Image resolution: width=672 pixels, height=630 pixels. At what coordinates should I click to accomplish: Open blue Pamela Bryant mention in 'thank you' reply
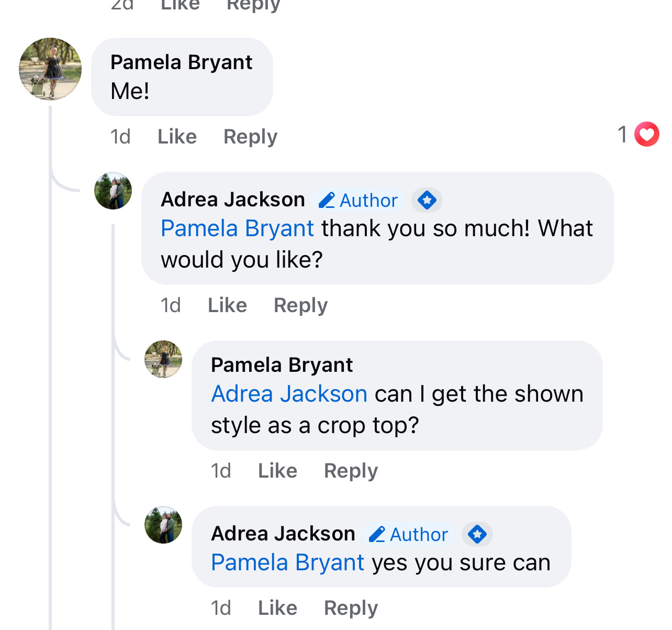pyautogui.click(x=237, y=228)
